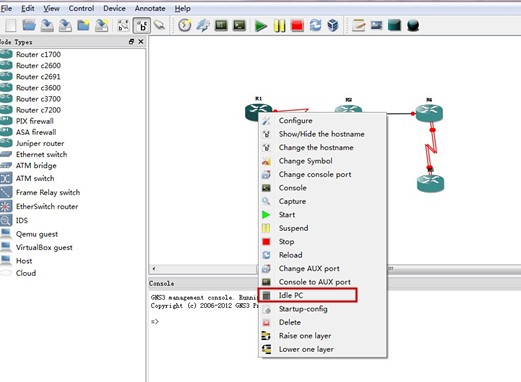The height and width of the screenshot is (382, 521).
Task: Select Show/Hide the hostname menu entry
Action: click(322, 134)
